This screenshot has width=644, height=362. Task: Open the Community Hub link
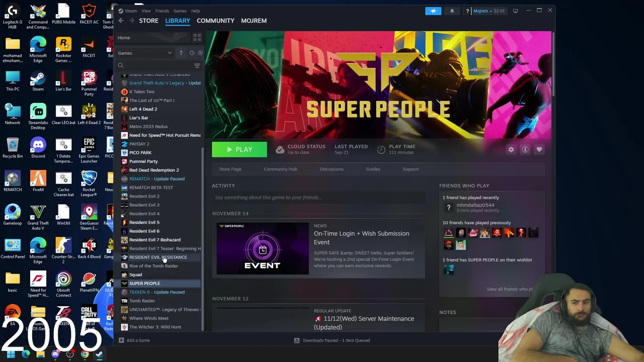pyautogui.click(x=280, y=169)
